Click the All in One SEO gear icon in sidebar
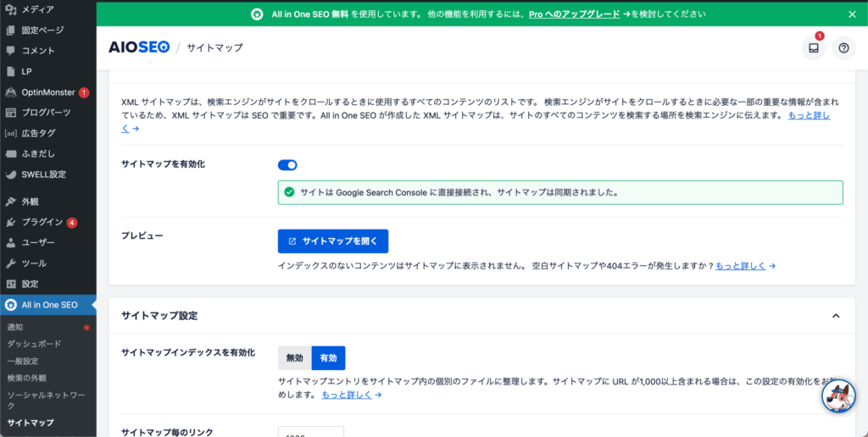868x437 pixels. tap(10, 305)
